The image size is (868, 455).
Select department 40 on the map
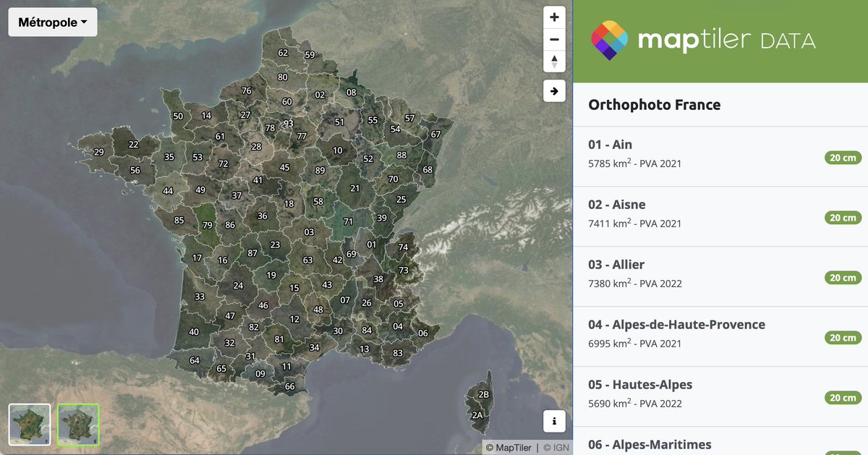[x=194, y=332]
